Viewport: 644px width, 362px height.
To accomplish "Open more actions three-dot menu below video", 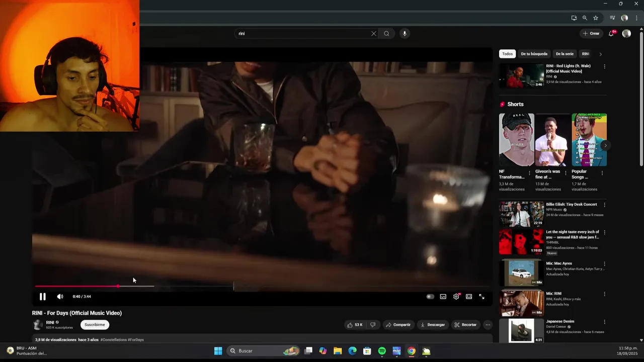I will [x=488, y=325].
